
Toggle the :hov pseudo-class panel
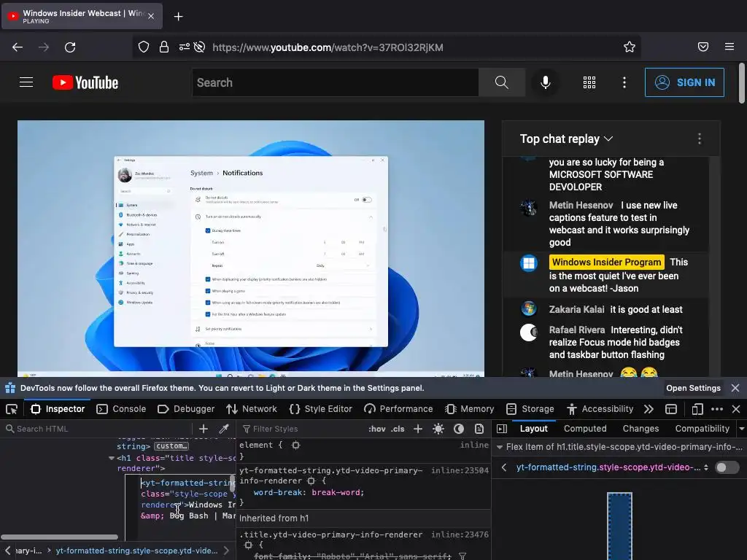[x=377, y=429]
